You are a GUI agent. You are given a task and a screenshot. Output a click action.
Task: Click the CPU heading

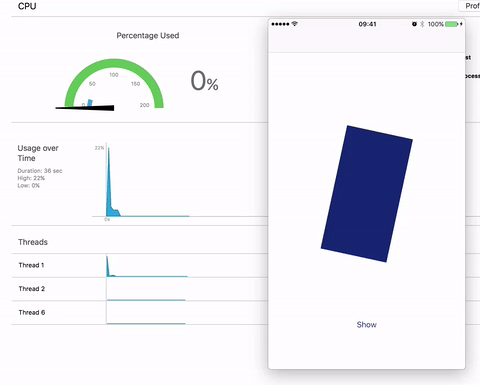[27, 6]
